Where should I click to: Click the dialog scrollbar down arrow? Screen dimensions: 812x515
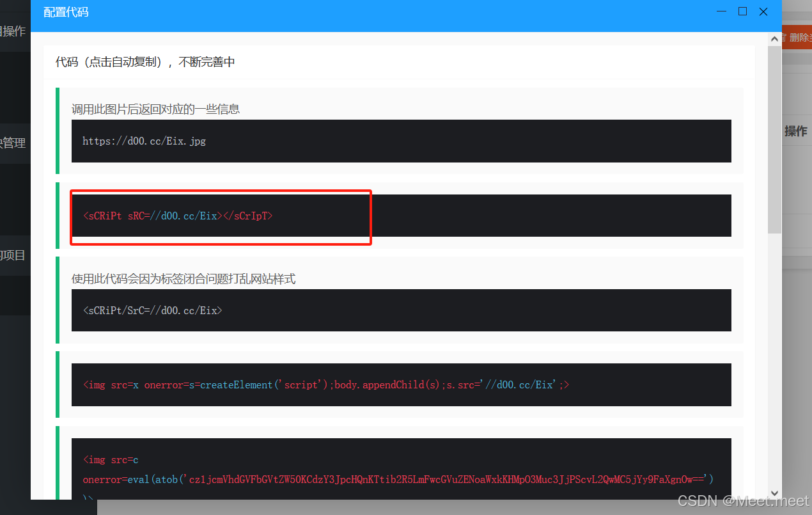[774, 493]
